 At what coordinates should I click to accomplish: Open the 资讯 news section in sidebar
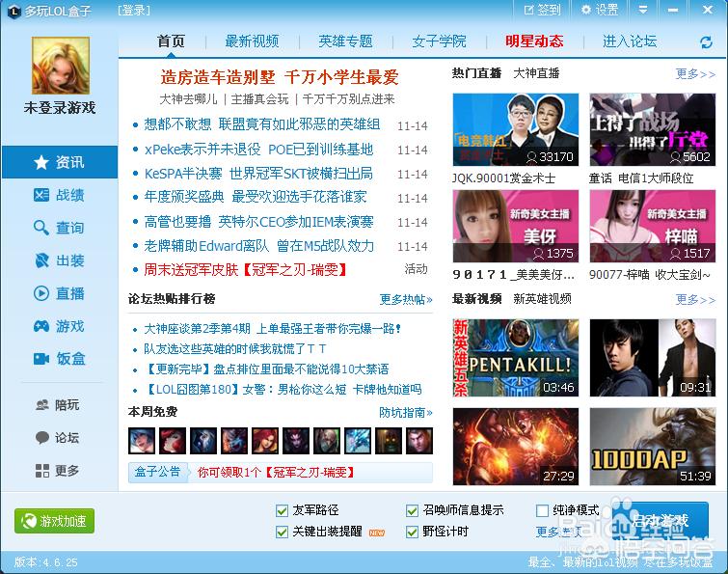[60, 162]
